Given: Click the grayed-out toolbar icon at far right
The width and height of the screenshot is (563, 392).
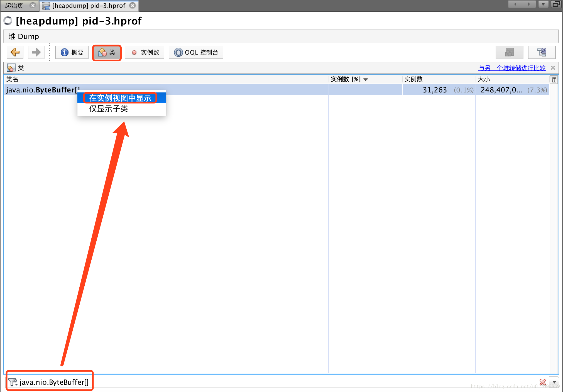Looking at the screenshot, I should pos(509,52).
